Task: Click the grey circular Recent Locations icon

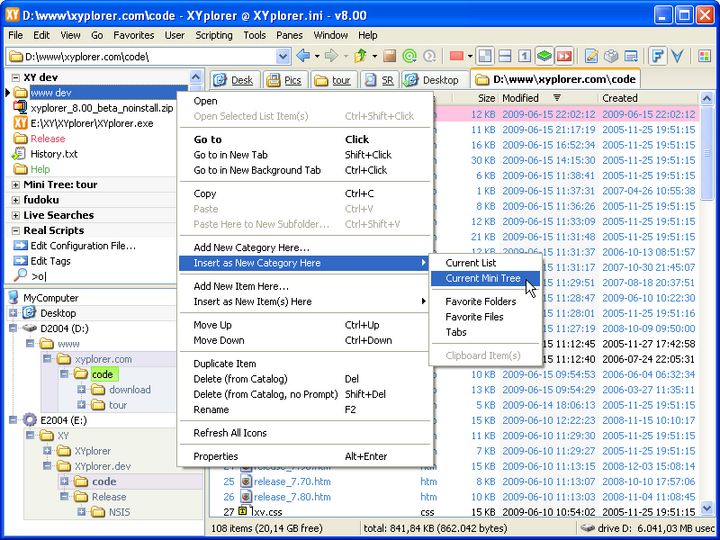Action: (x=430, y=56)
